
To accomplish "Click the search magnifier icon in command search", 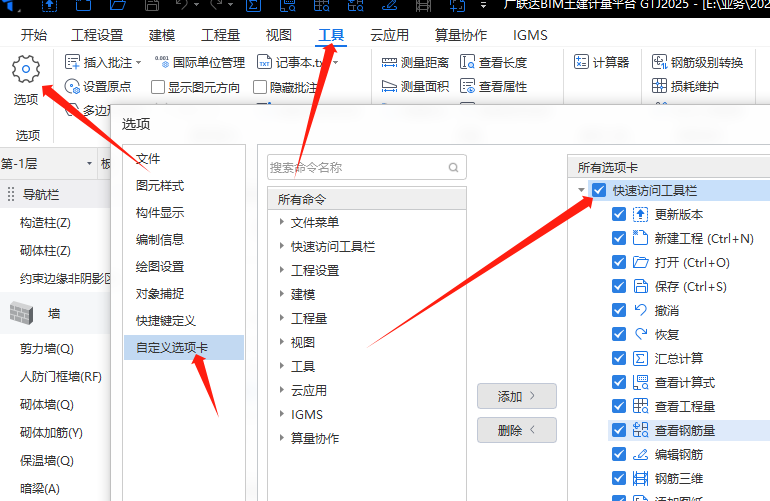I will point(453,167).
